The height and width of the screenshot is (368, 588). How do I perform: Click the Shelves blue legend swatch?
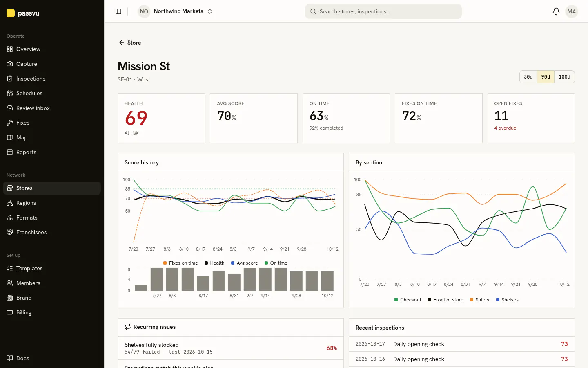pos(498,300)
